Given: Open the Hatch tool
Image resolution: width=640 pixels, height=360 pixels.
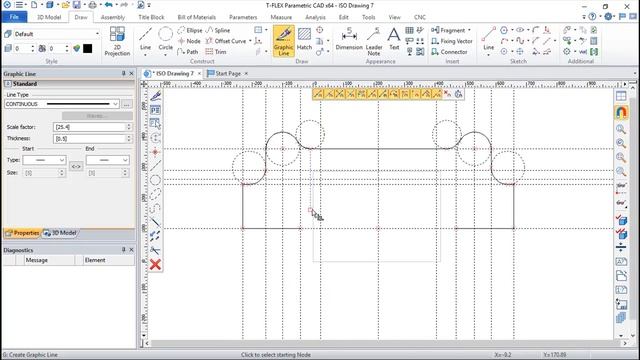Looking at the screenshot, I should [x=304, y=40].
